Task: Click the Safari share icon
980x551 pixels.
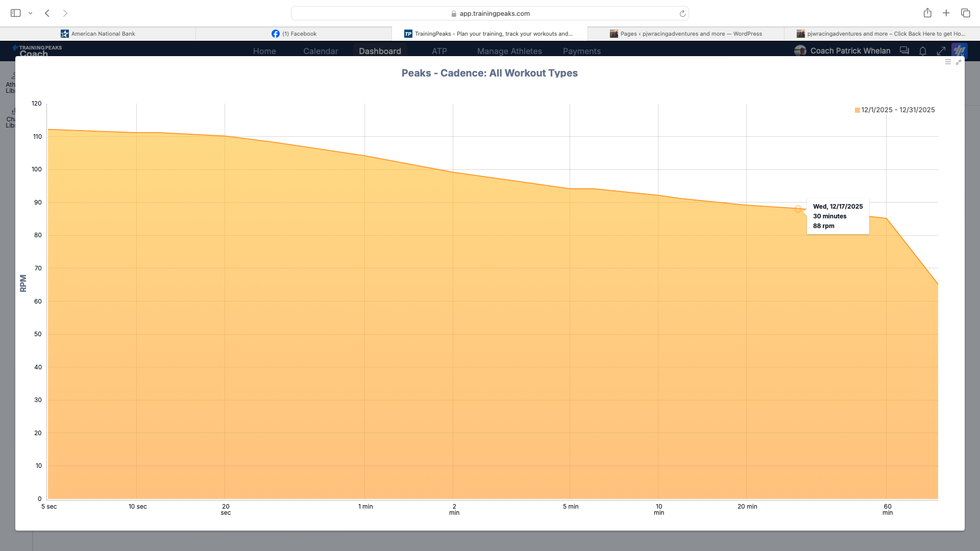Action: (x=927, y=13)
